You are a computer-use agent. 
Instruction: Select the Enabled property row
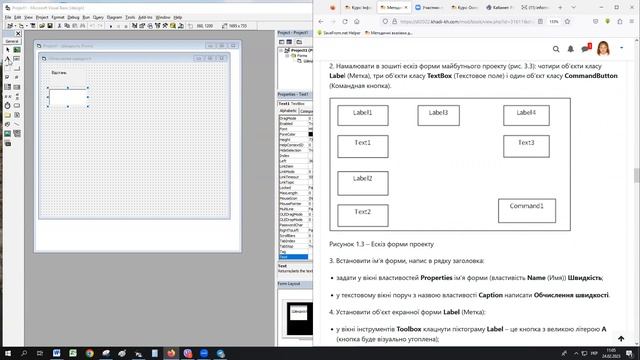[296, 124]
